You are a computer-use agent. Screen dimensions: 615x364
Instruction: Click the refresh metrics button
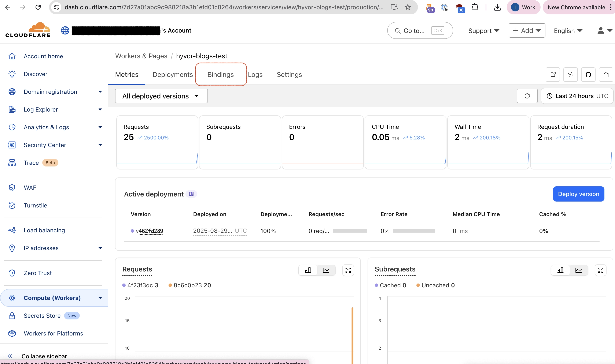[x=527, y=96]
